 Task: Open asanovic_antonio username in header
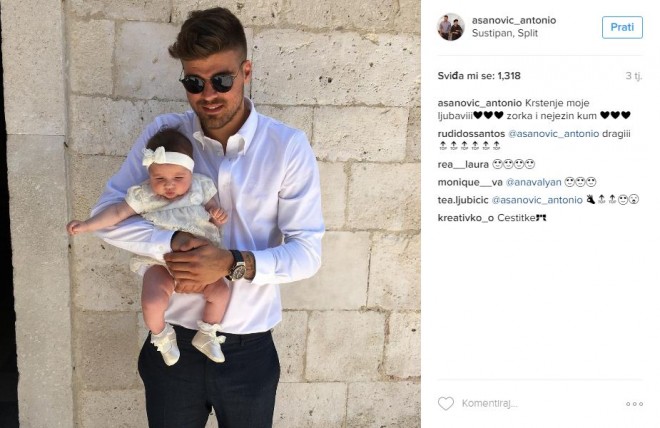point(514,20)
